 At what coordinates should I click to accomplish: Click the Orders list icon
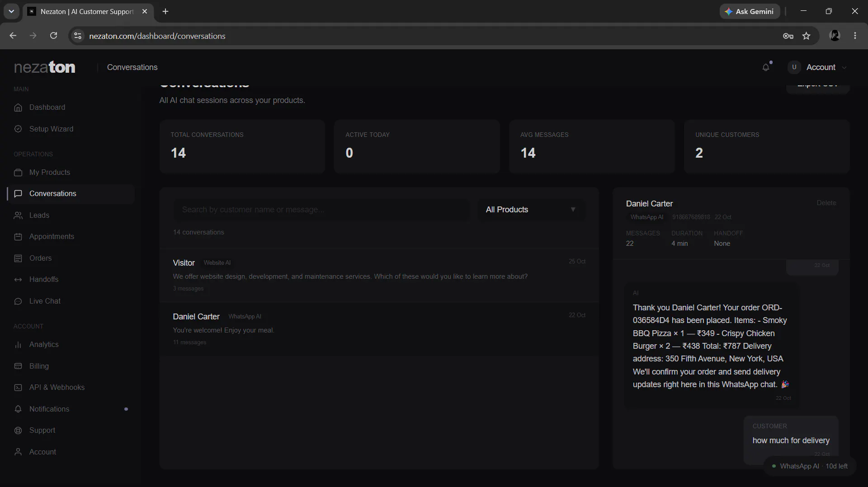(18, 258)
